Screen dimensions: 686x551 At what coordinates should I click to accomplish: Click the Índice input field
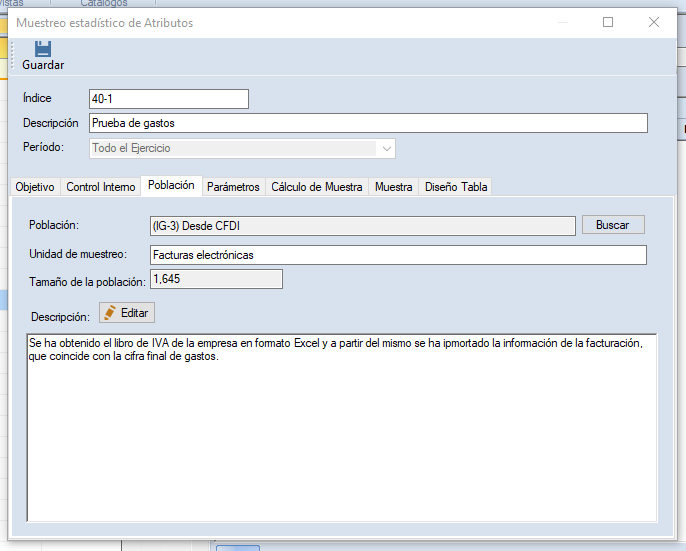click(x=168, y=98)
